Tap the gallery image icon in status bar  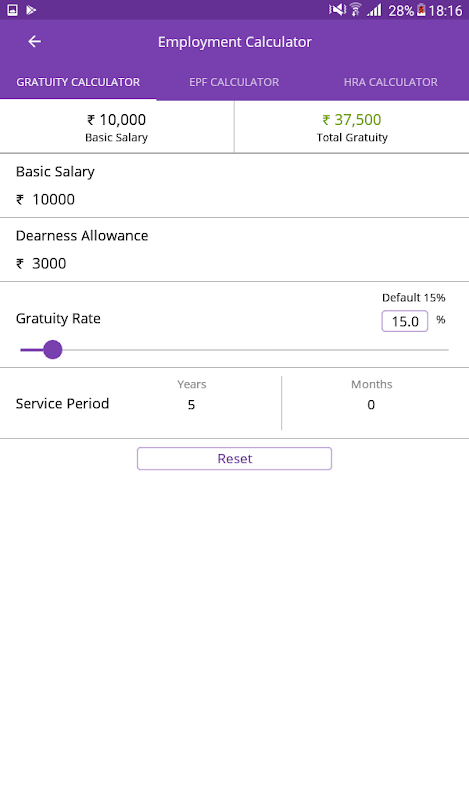pyautogui.click(x=13, y=10)
